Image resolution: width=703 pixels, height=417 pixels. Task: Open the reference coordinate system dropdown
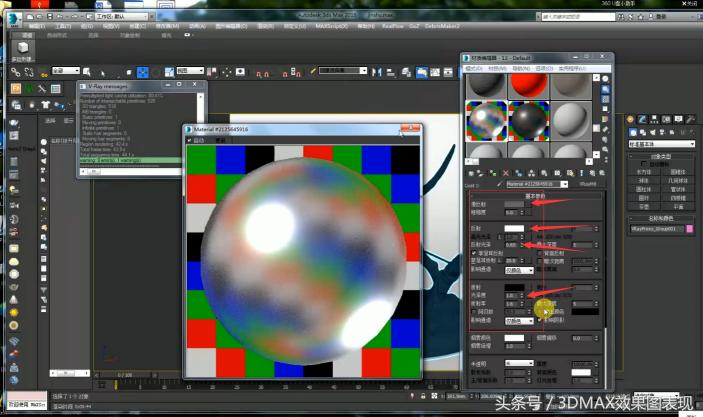point(190,71)
